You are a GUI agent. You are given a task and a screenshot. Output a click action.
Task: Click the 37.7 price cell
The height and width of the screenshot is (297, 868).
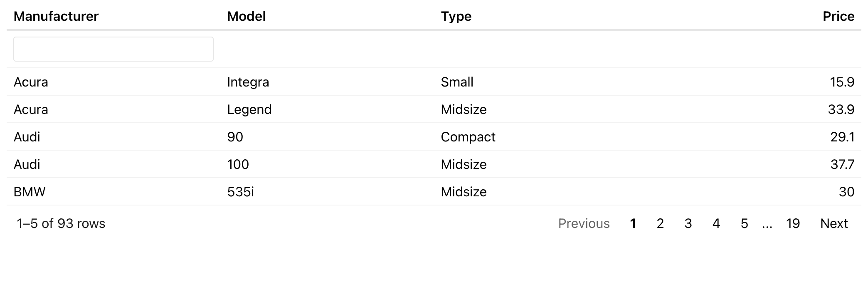[x=842, y=164]
